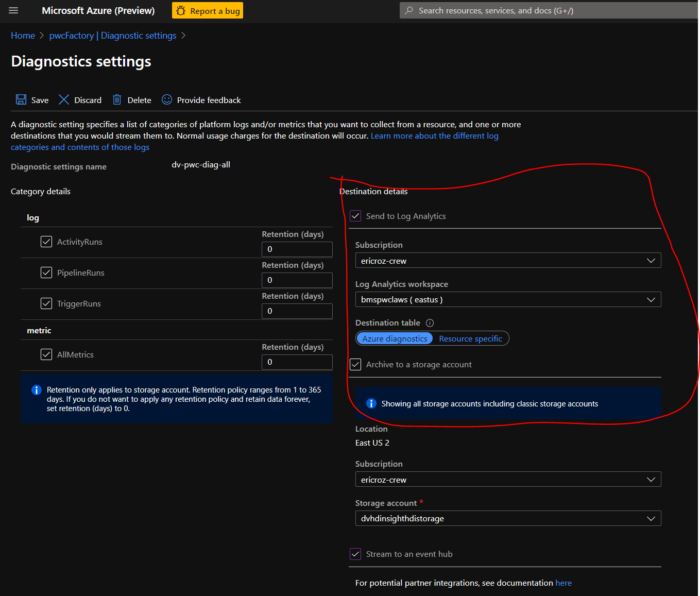Click the Delete trash can icon
Image resolution: width=700 pixels, height=596 pixels.
pos(117,99)
